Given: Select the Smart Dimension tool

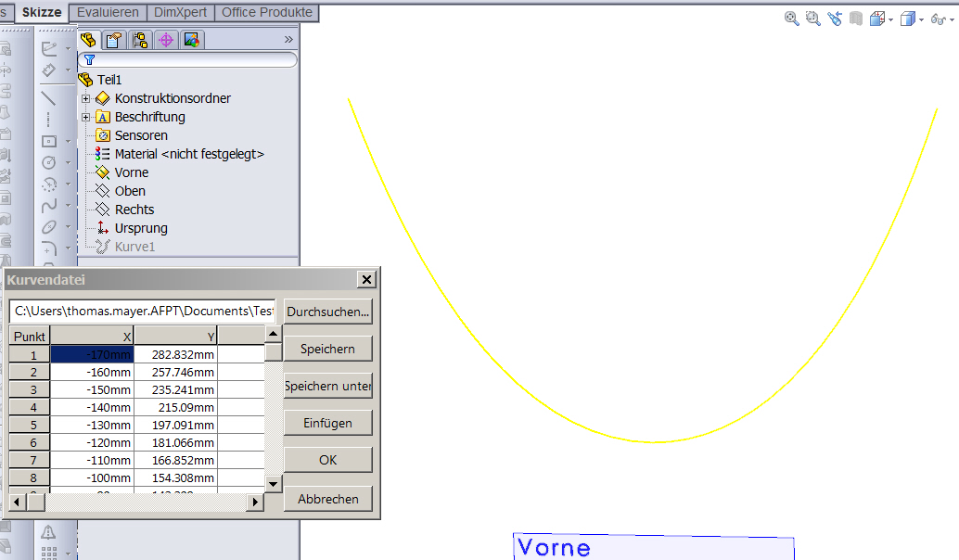Looking at the screenshot, I should pos(49,70).
